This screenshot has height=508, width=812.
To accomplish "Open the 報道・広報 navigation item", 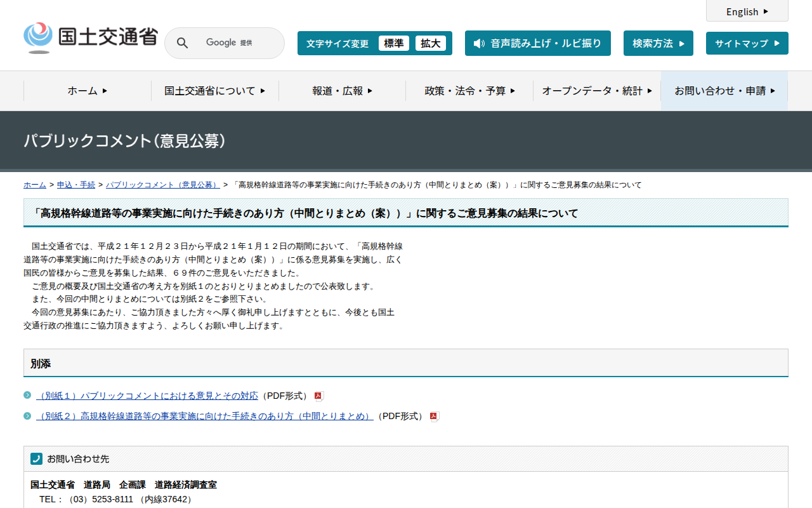I will [342, 91].
